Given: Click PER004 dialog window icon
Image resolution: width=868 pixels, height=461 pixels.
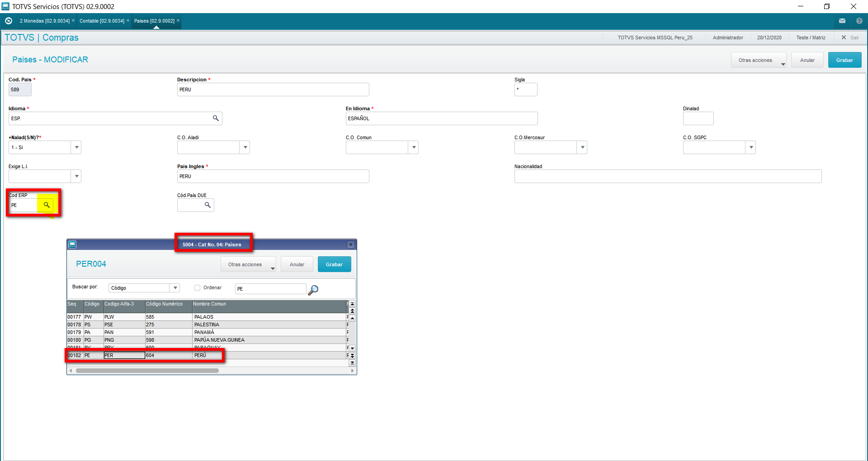Looking at the screenshot, I should tap(72, 245).
